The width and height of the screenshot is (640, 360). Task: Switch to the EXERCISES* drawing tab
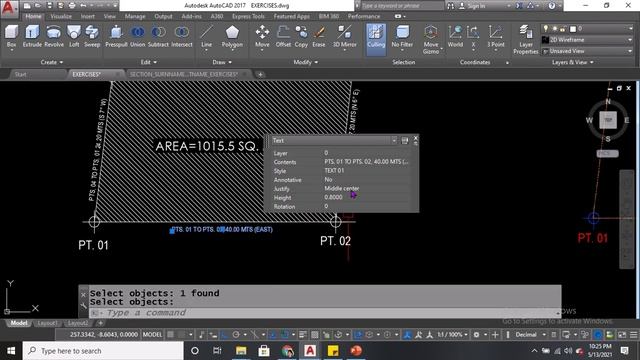pyautogui.click(x=87, y=74)
